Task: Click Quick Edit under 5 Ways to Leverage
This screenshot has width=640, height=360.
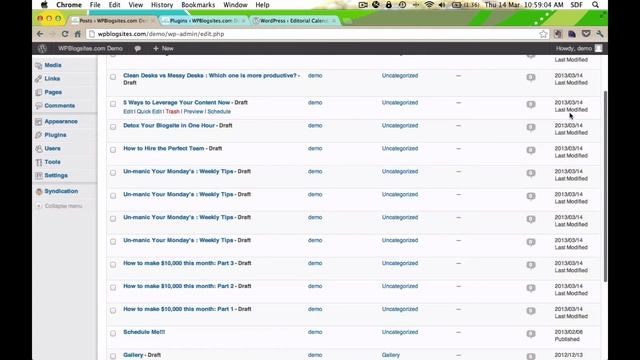Action: [149, 111]
